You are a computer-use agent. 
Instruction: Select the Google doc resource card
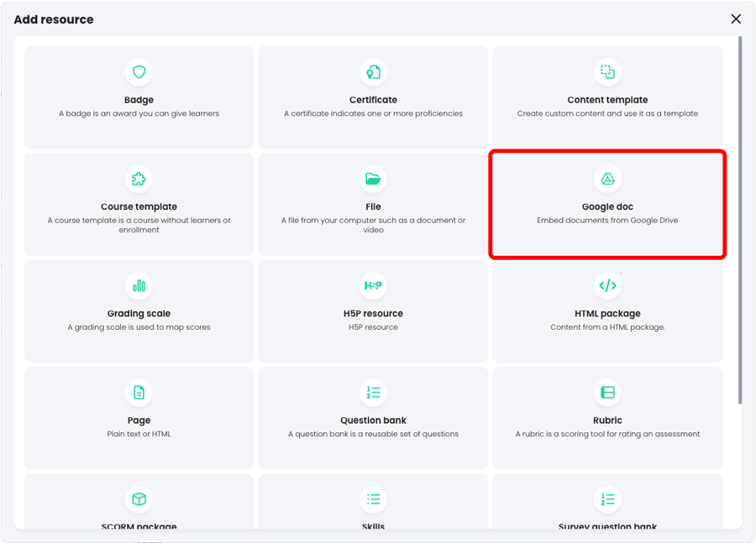tap(607, 204)
